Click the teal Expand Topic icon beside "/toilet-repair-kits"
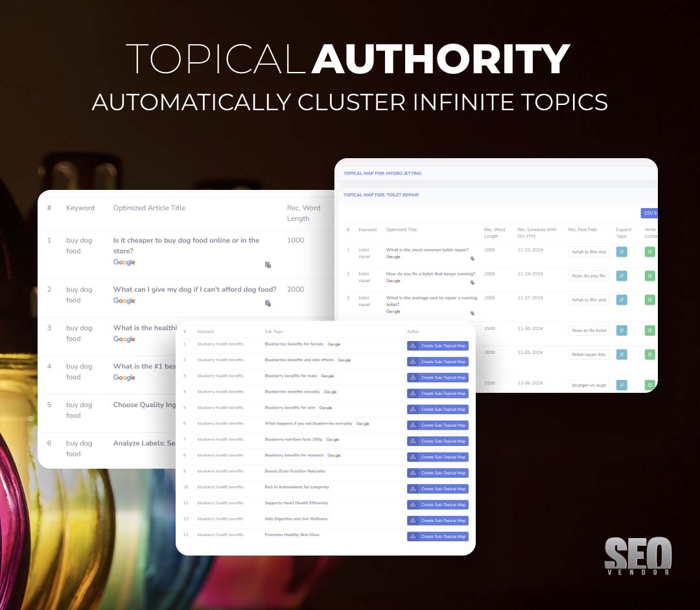Image resolution: width=700 pixels, height=610 pixels. click(x=622, y=355)
